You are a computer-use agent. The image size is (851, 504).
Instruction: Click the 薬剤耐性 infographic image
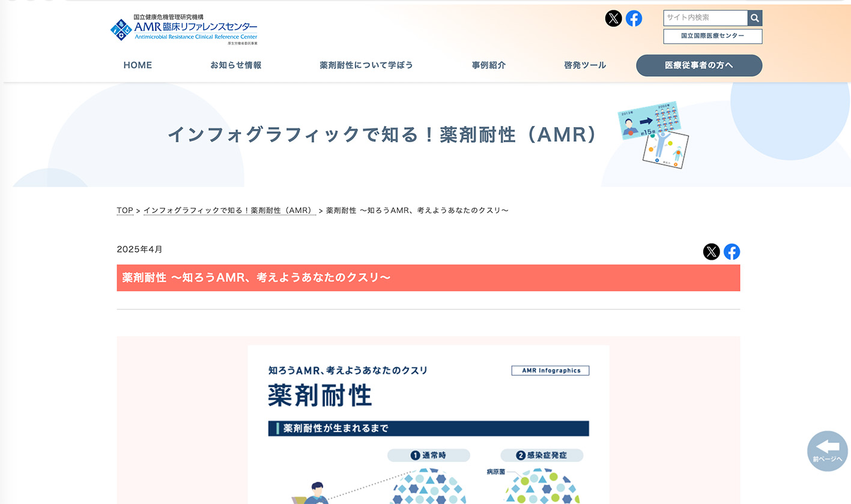(428, 432)
